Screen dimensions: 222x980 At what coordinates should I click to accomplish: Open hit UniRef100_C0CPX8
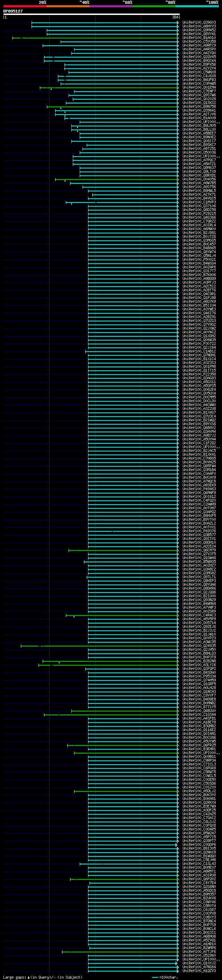coord(199,913)
